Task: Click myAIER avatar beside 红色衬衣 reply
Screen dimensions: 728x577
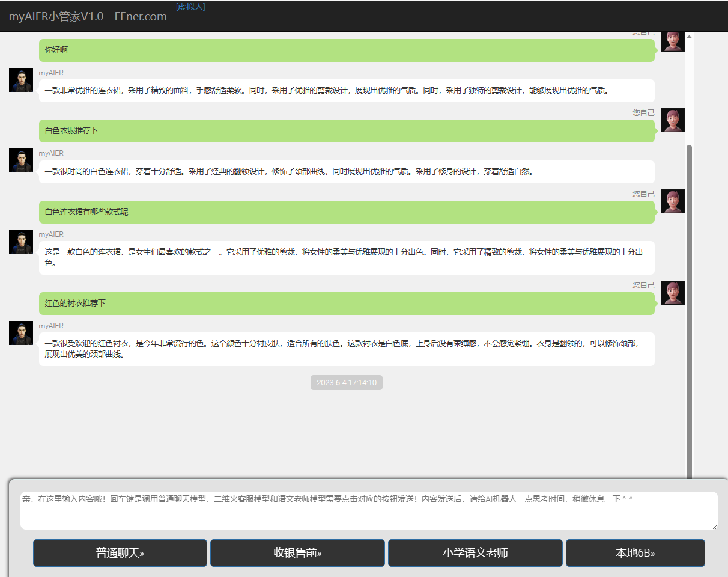Action: pos(21,333)
